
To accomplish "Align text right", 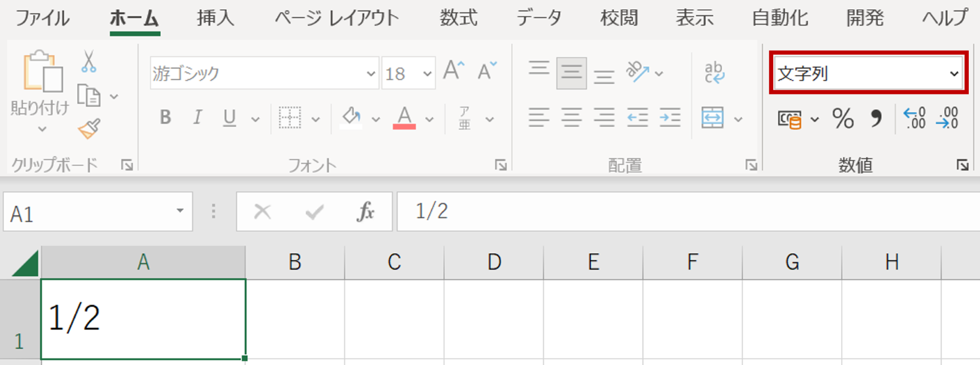I will click(x=604, y=118).
